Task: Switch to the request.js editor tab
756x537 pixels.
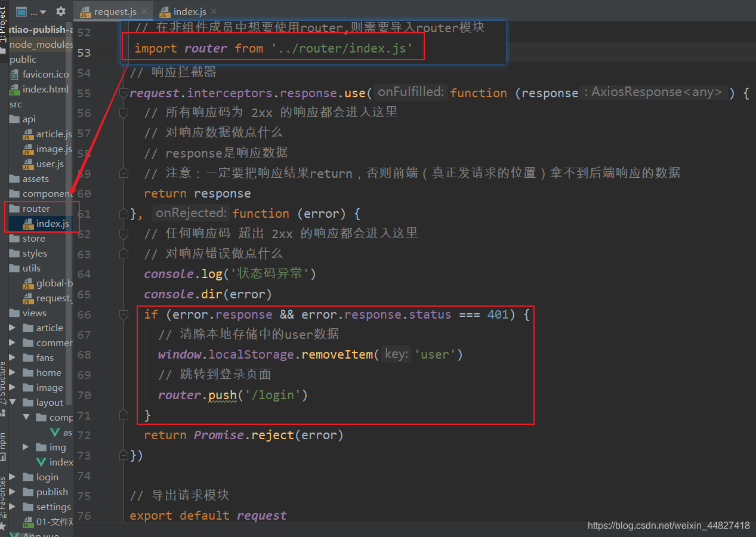Action: 115,11
